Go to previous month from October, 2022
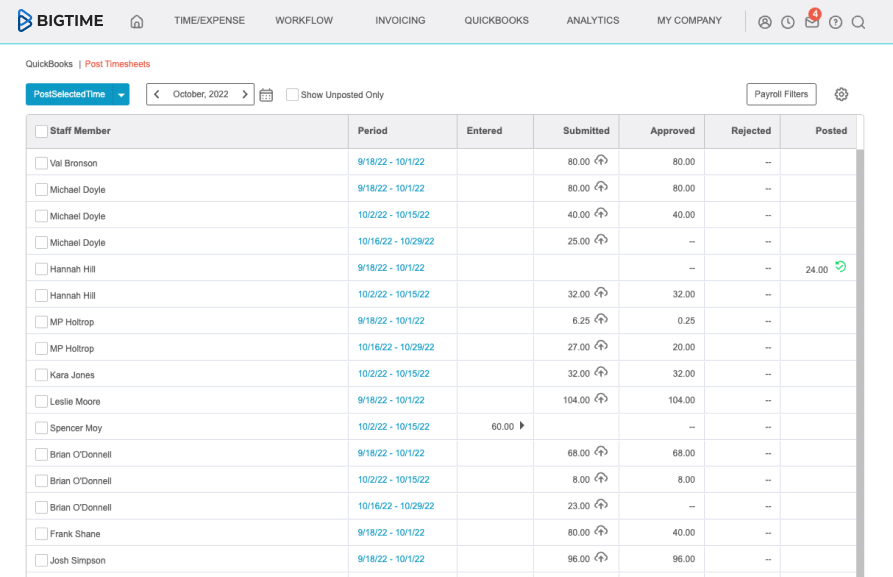893x577 pixels. tap(157, 94)
